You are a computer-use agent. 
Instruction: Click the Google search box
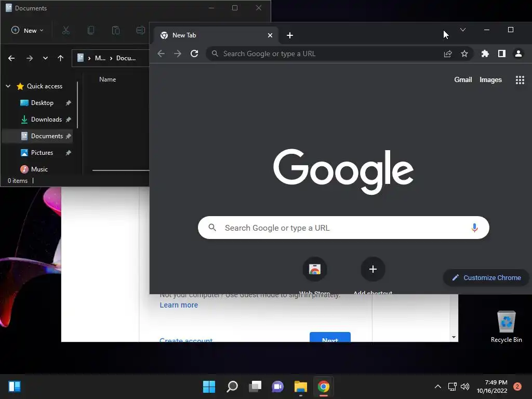(x=343, y=228)
